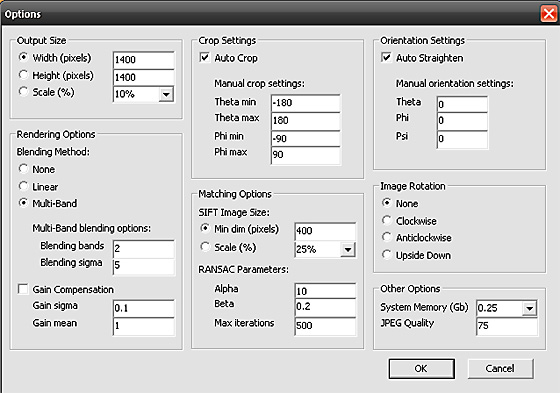Click the Phi min input field

(x=306, y=139)
